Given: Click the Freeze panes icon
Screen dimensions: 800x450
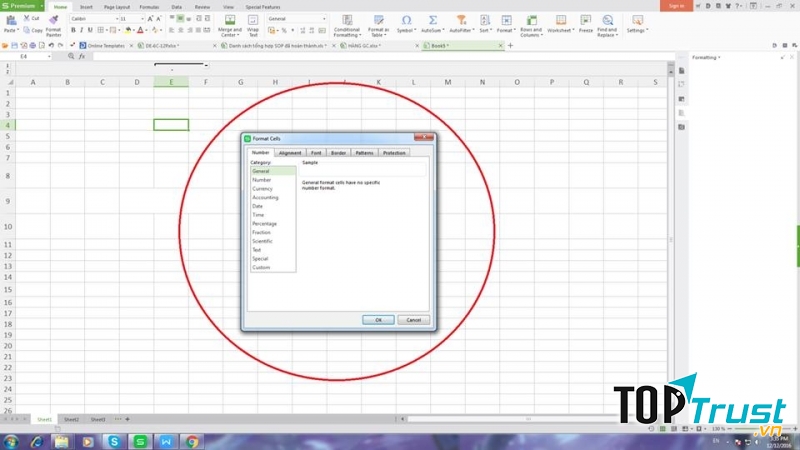Looking at the screenshot, I should pos(586,20).
